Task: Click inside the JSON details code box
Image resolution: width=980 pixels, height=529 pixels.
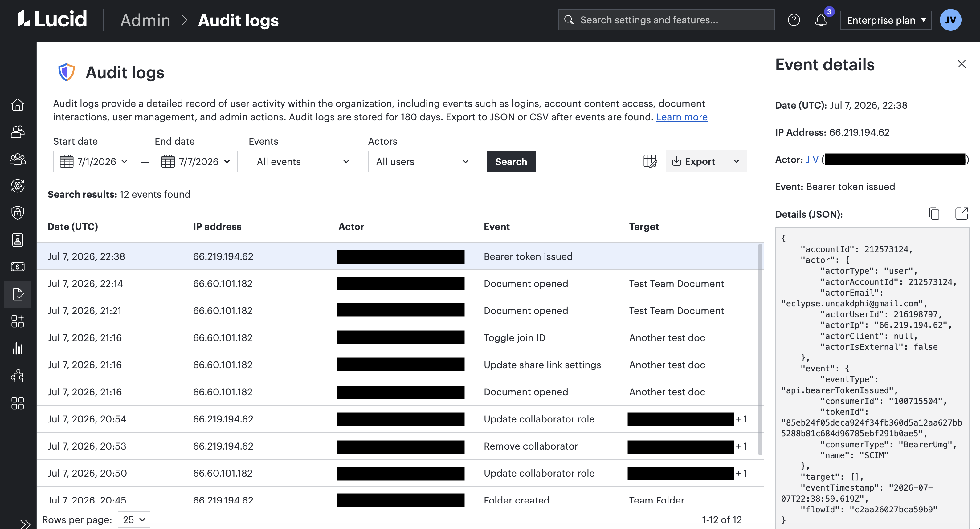Action: (x=872, y=378)
